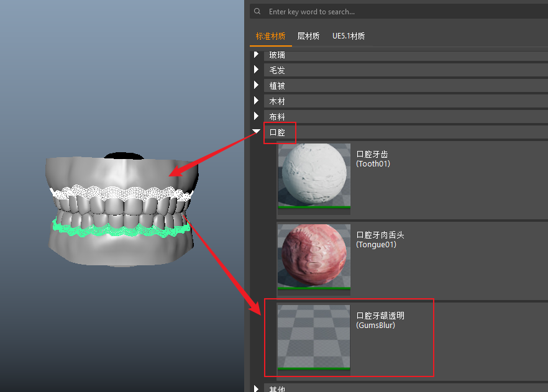Expand the 毛发 category arrow
The image size is (548, 392).
pos(256,70)
